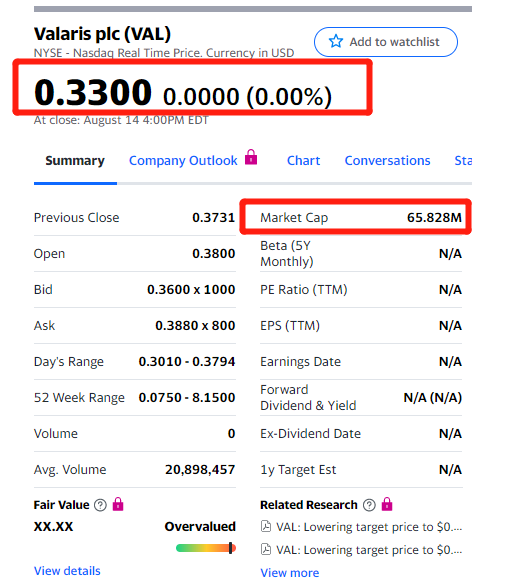Click the Market Cap value 65.828M
This screenshot has height=581, width=517.
[434, 218]
